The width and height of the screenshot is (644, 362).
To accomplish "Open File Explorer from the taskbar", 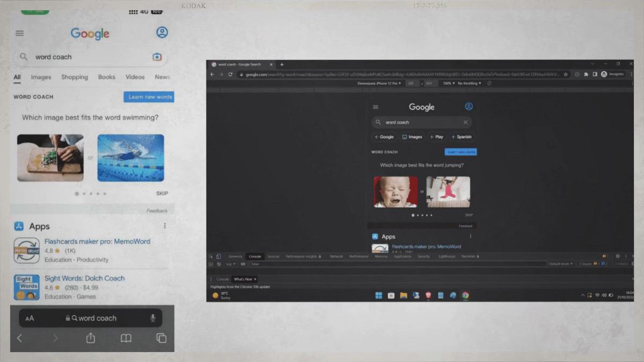I will point(403,295).
